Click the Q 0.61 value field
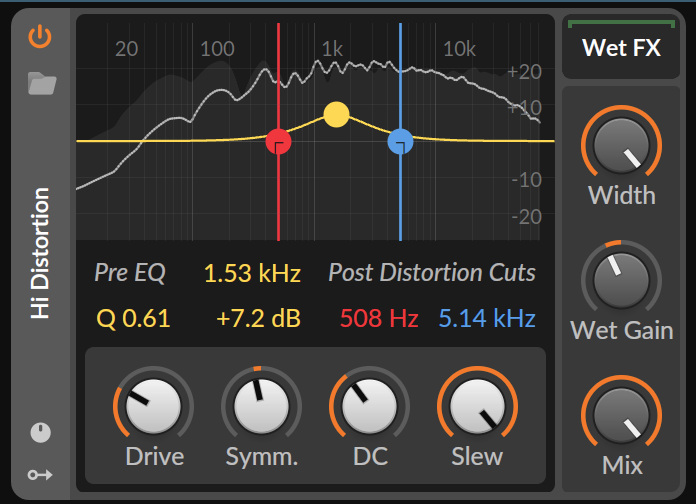The height and width of the screenshot is (504, 696). point(133,318)
